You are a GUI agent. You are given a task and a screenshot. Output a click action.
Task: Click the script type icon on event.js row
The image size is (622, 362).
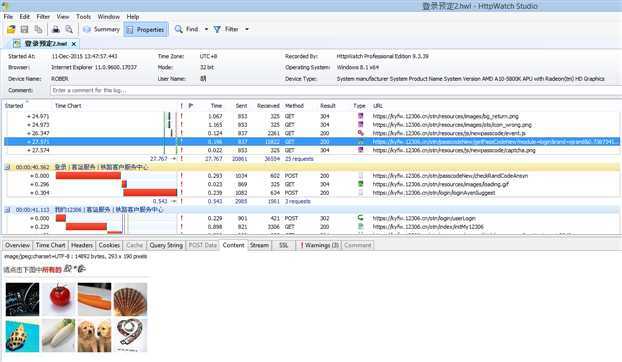coord(361,133)
